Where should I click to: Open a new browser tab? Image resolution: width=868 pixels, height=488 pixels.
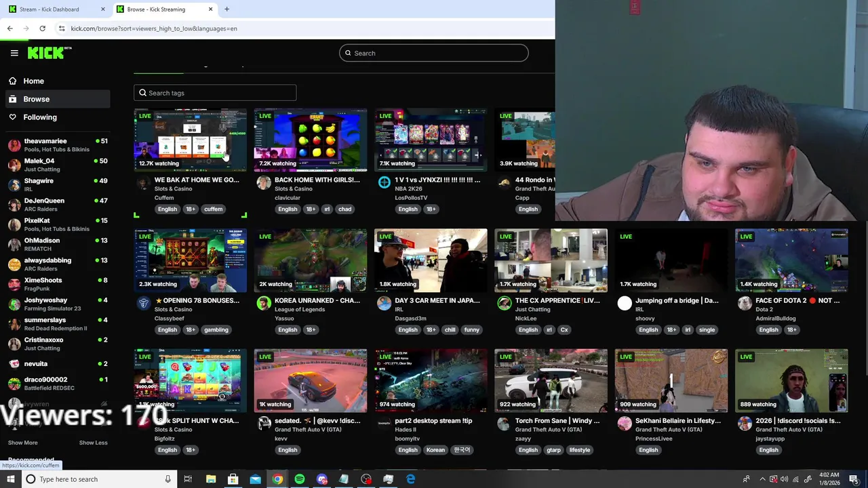[226, 9]
